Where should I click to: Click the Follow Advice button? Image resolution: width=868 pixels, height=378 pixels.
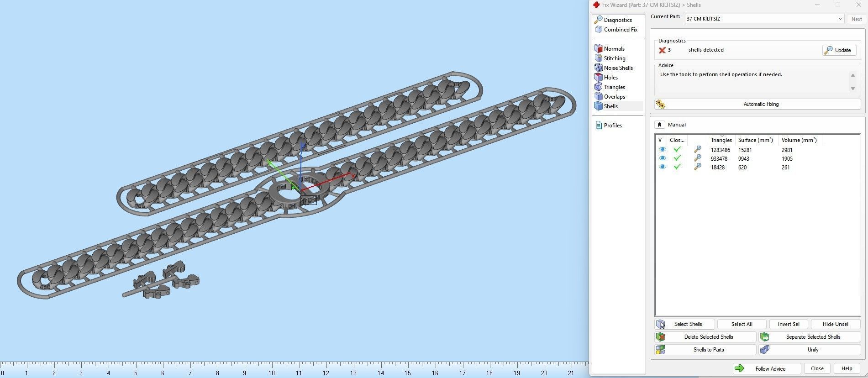[x=767, y=369]
